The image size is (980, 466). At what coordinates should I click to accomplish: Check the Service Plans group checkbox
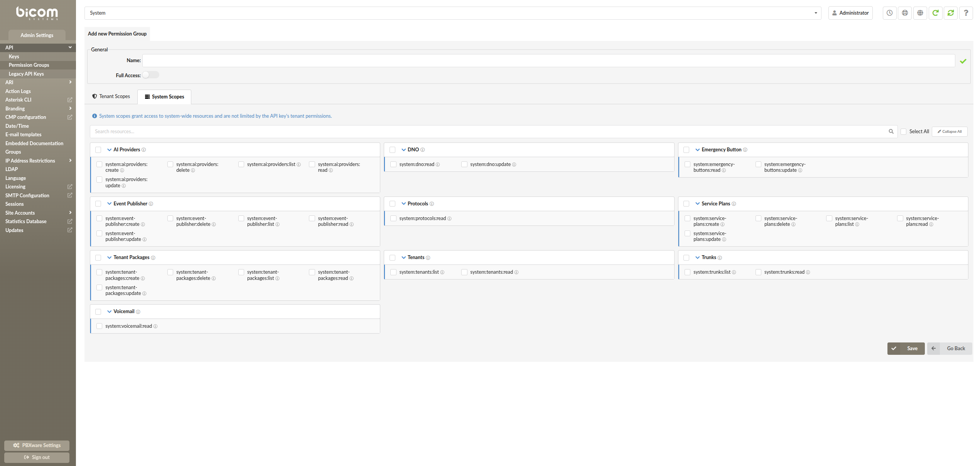pos(687,204)
